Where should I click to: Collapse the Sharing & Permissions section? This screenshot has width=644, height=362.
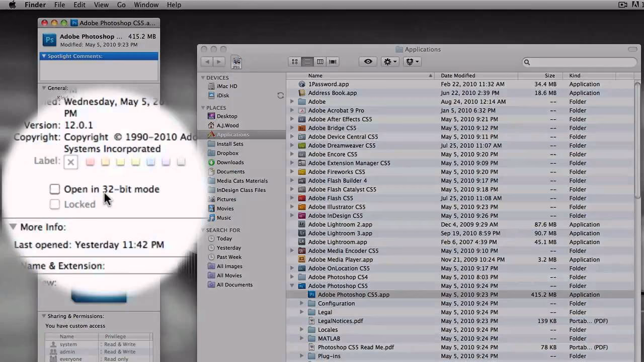[x=44, y=316]
